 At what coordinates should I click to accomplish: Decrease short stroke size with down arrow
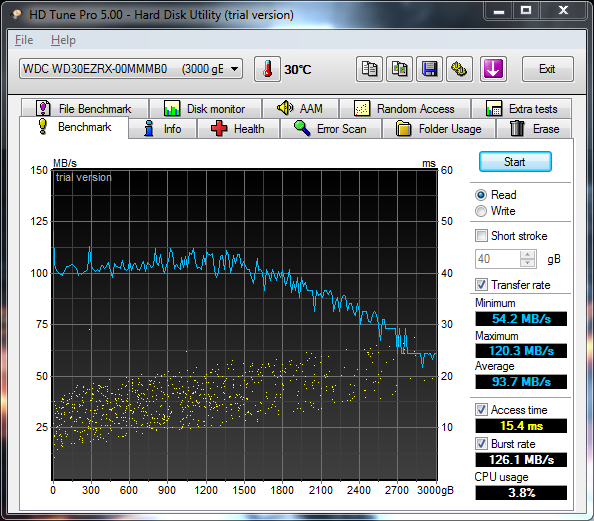pos(527,263)
